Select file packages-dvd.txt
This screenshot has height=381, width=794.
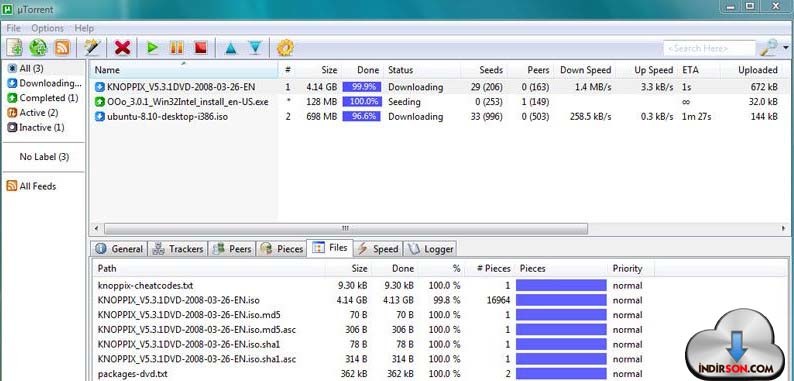click(x=133, y=374)
